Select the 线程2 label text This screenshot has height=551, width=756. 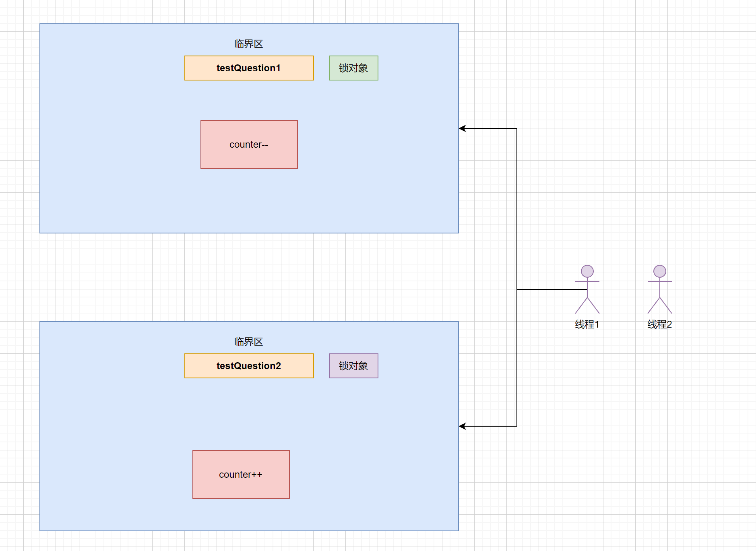click(x=659, y=324)
